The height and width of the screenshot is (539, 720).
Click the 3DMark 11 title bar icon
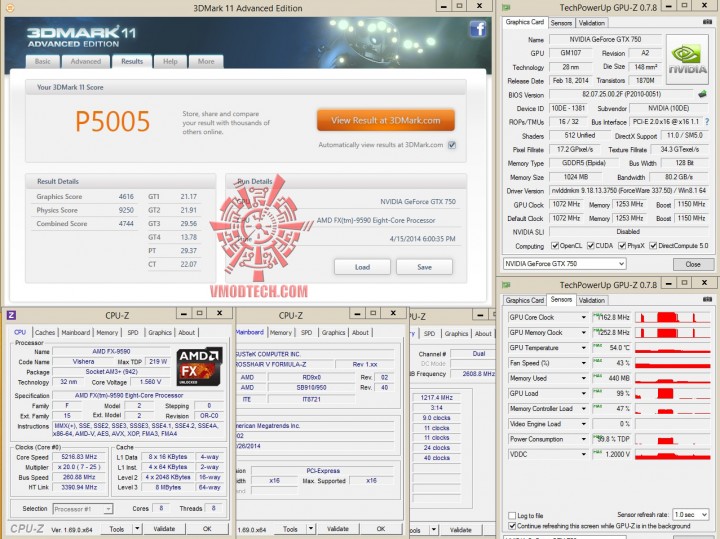click(11, 7)
